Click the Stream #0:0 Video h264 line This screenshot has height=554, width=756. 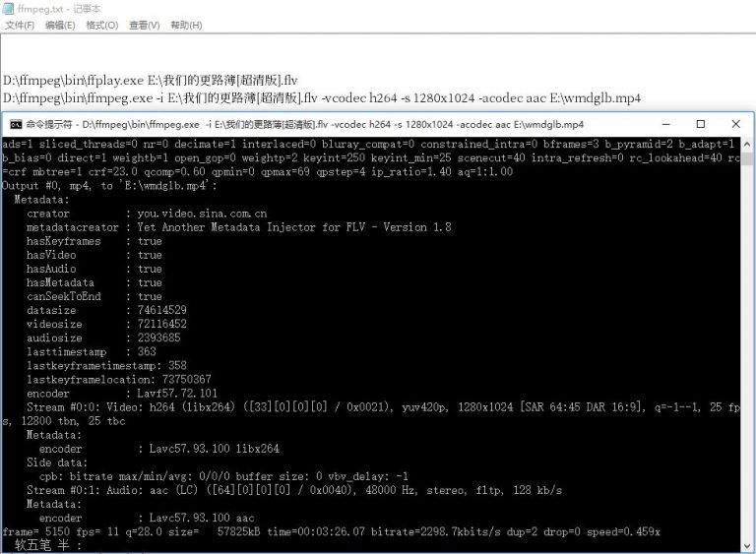pyautogui.click(x=383, y=407)
